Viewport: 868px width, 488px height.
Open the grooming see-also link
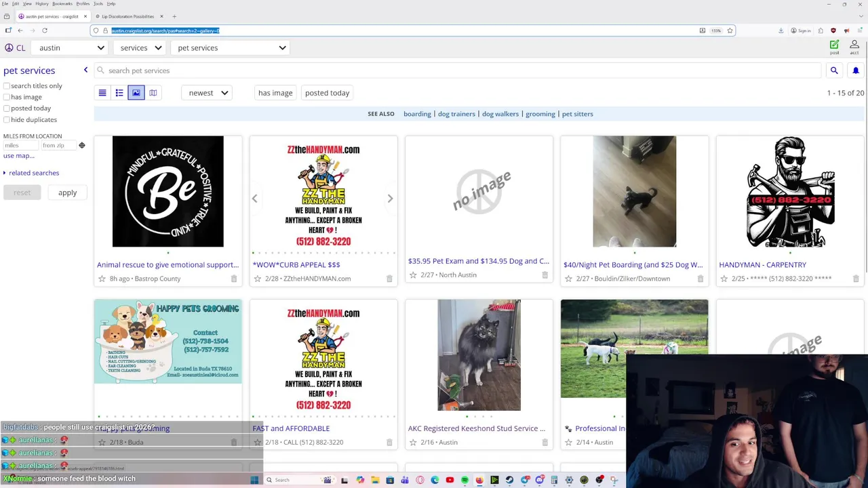pyautogui.click(x=540, y=114)
